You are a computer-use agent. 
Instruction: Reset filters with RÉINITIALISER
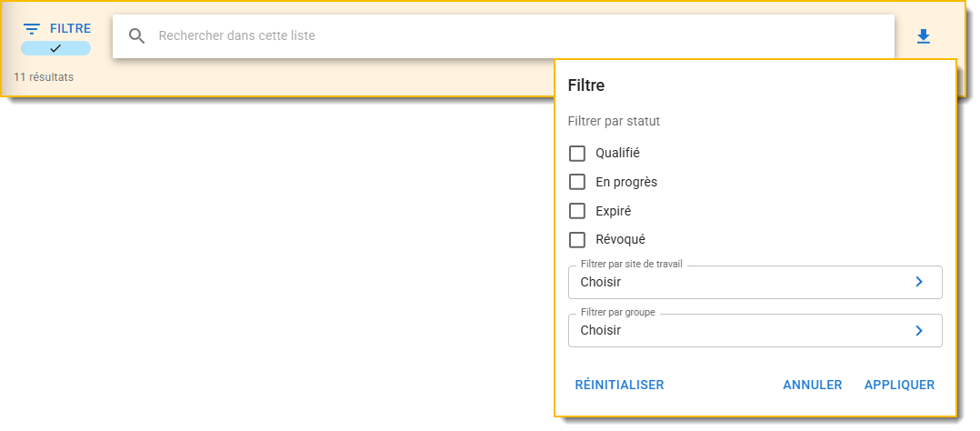click(x=619, y=385)
